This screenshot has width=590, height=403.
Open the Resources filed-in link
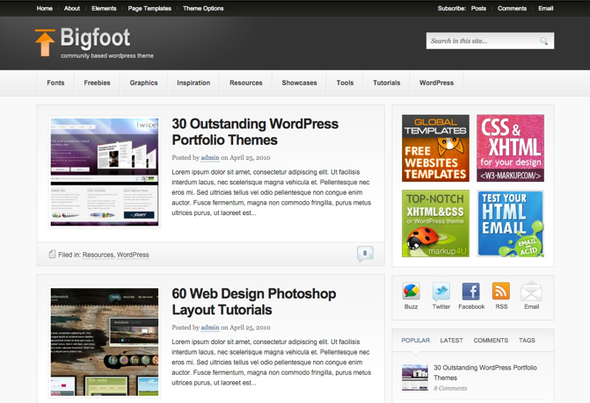click(x=98, y=255)
